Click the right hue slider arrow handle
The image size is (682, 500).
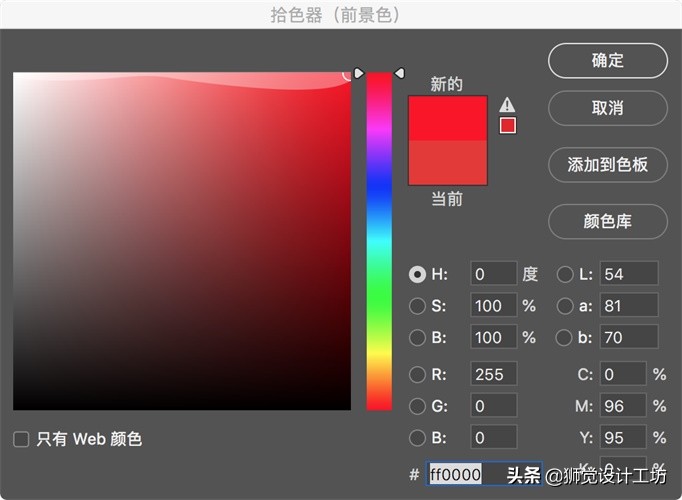399,73
